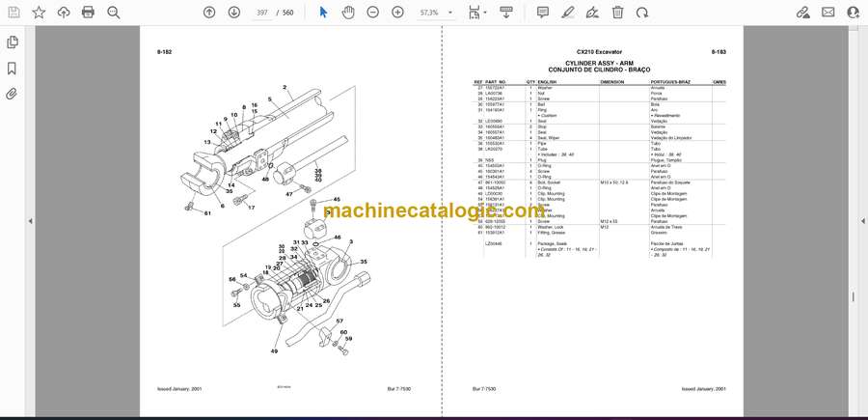868x420 pixels.
Task: Click the Package, Seals entry
Action: pos(551,244)
